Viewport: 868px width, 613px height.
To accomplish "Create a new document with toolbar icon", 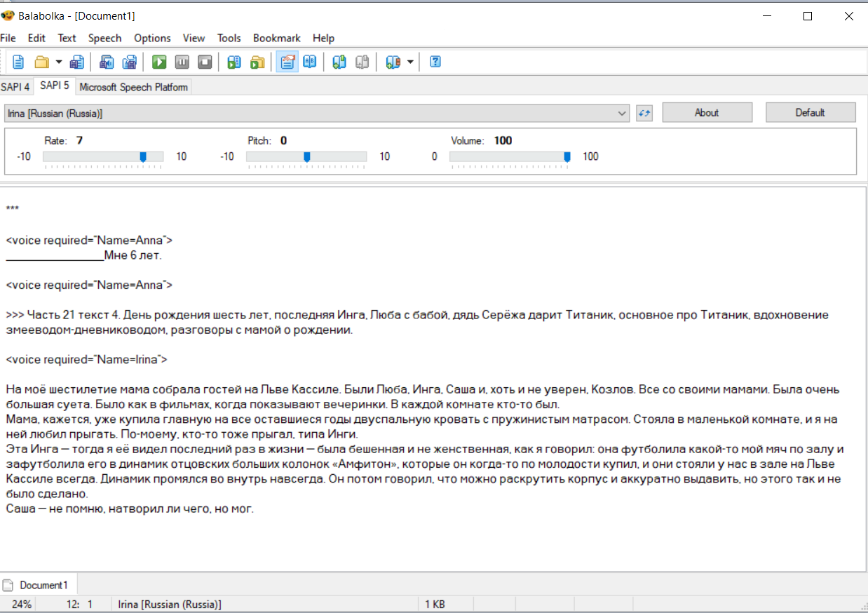I will click(x=18, y=62).
